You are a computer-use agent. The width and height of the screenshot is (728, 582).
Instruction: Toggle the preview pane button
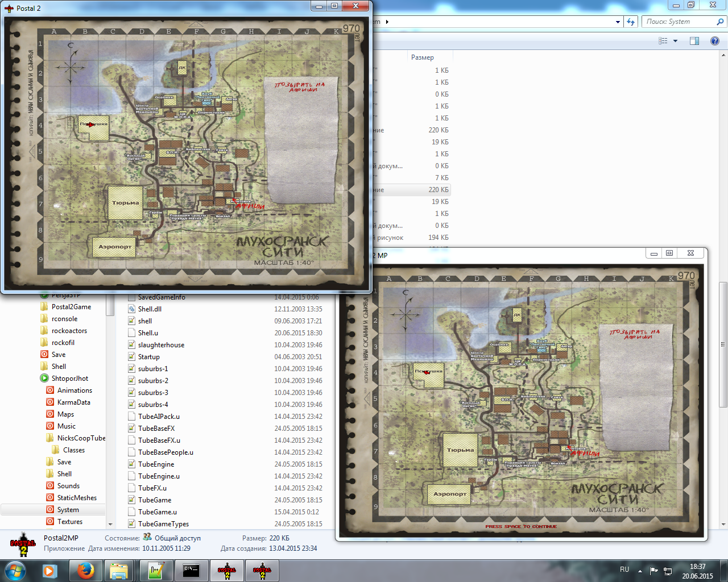pos(694,41)
